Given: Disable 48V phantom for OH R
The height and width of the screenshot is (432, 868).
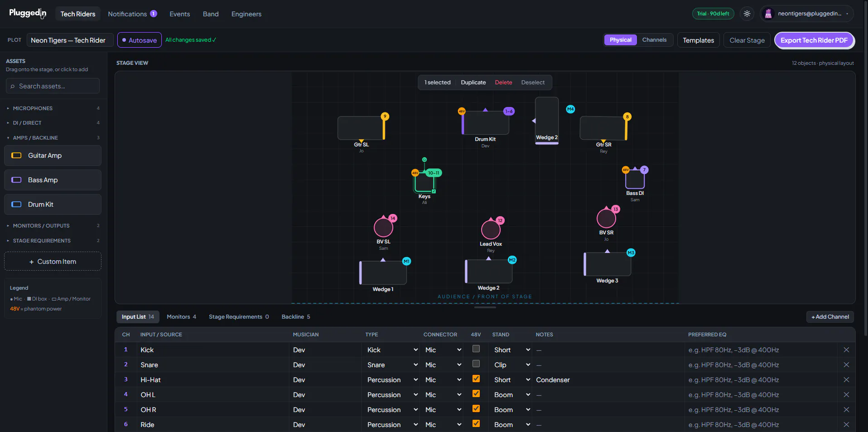Looking at the screenshot, I should tap(476, 409).
